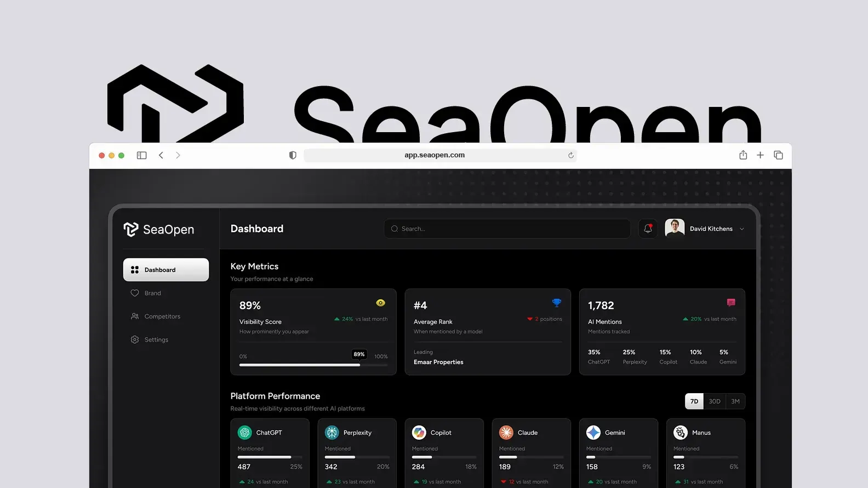Click the Manus platform icon
The image size is (868, 488).
pos(681,433)
